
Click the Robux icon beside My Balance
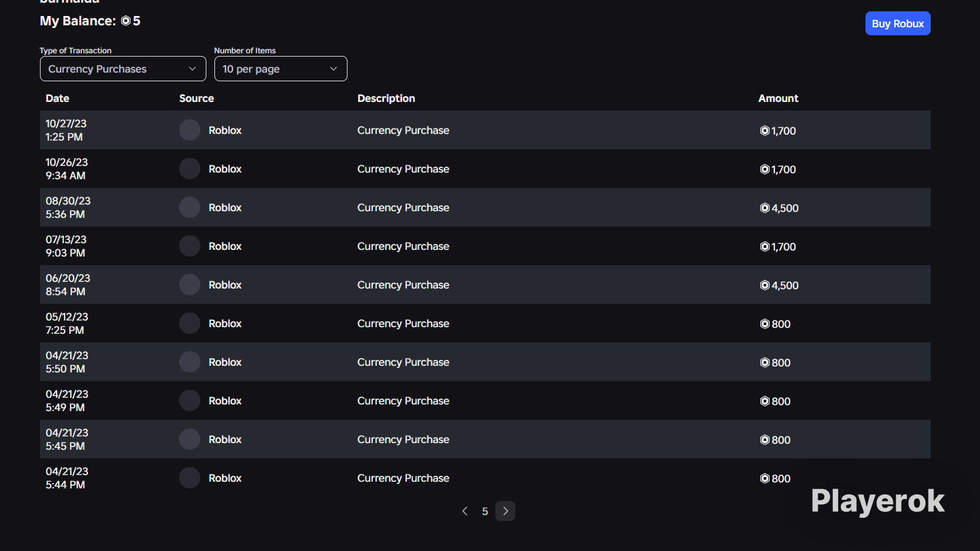point(125,21)
